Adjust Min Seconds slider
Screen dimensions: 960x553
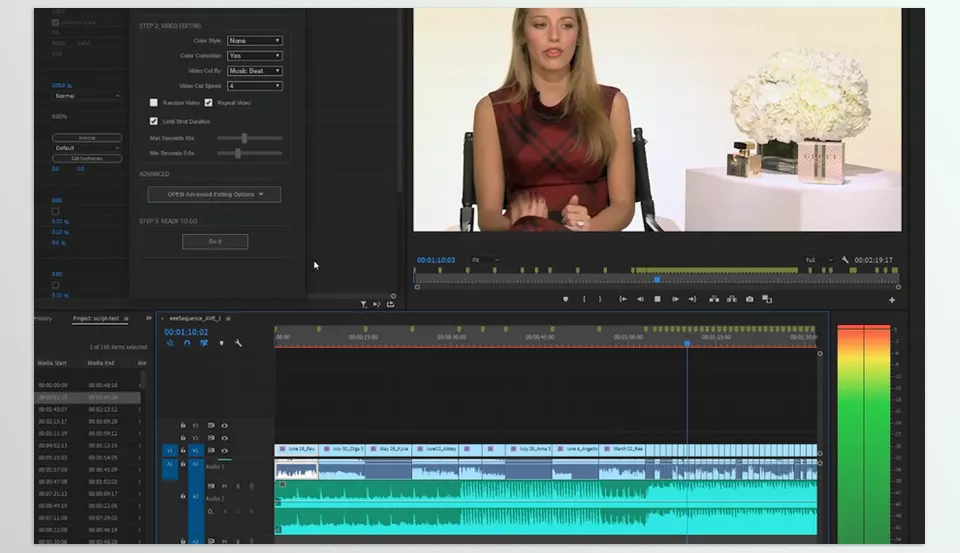[x=238, y=153]
